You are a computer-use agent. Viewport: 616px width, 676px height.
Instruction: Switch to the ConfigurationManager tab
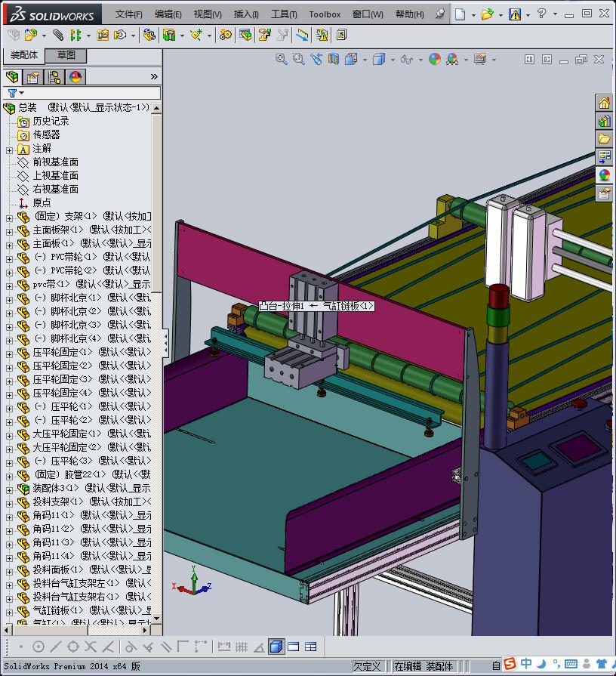click(54, 77)
